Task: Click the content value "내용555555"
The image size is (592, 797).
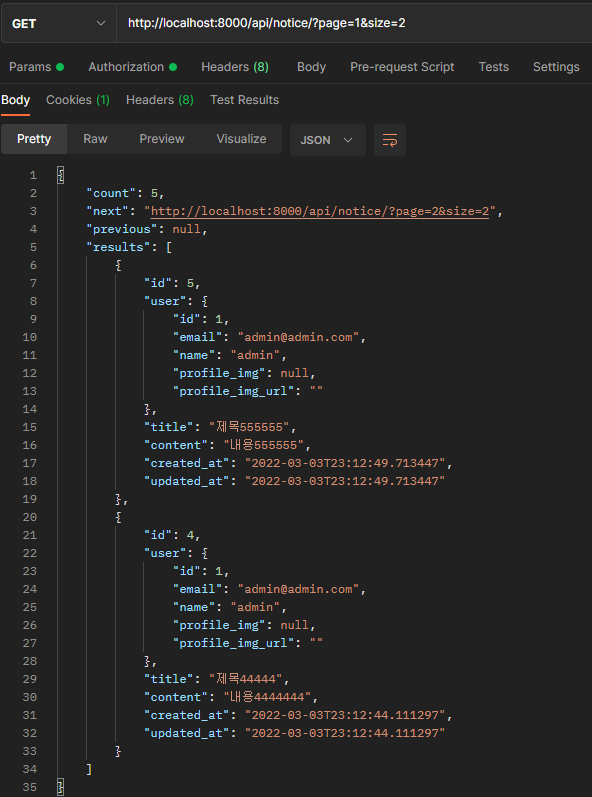Action: (x=263, y=445)
